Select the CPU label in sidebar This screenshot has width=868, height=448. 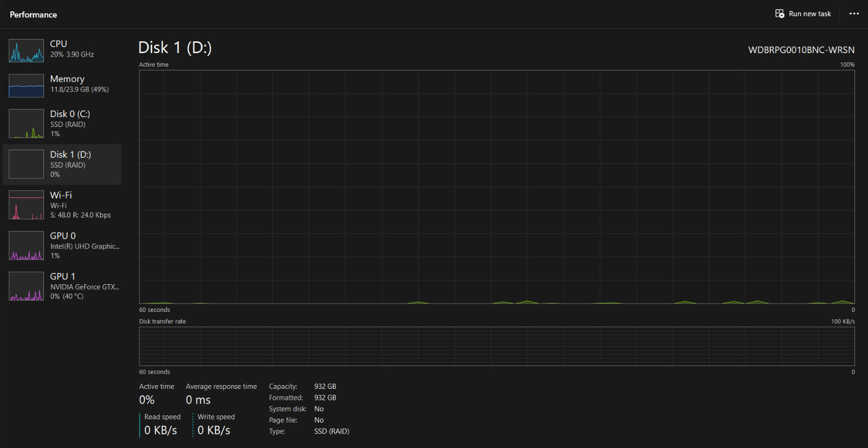click(x=59, y=44)
